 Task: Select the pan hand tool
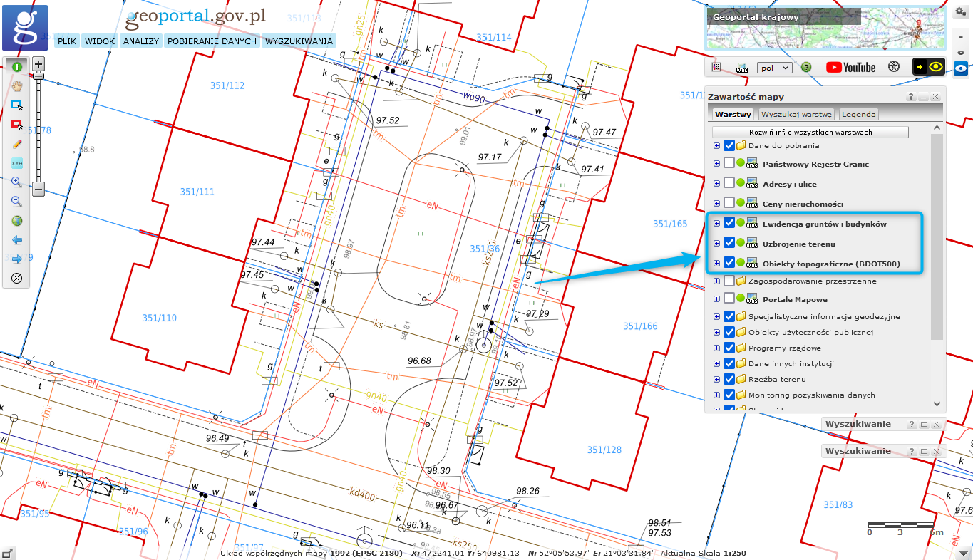[x=17, y=85]
